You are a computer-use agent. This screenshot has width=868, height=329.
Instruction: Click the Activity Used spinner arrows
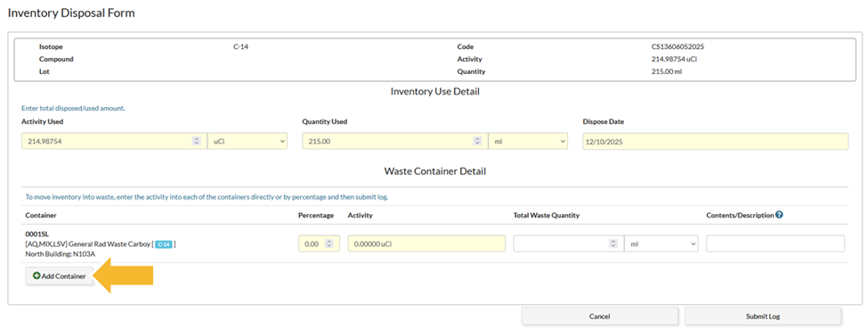[196, 142]
